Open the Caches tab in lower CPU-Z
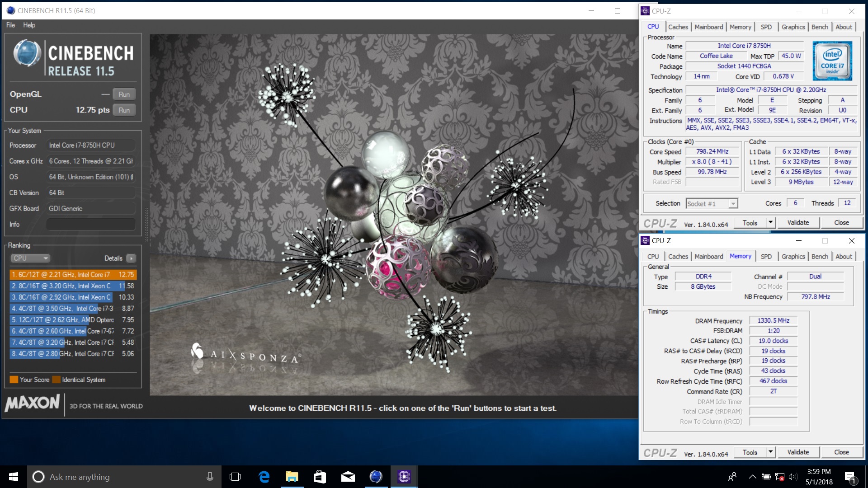 tap(678, 257)
